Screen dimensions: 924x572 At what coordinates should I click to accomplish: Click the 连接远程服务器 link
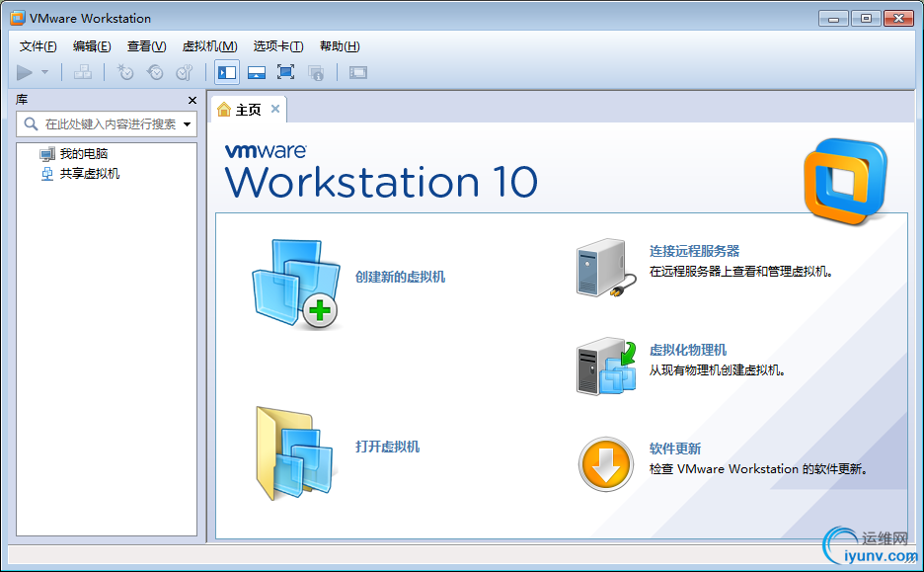(694, 251)
